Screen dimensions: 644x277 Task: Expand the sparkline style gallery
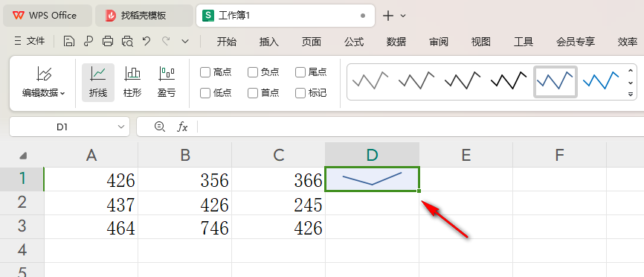[631, 95]
